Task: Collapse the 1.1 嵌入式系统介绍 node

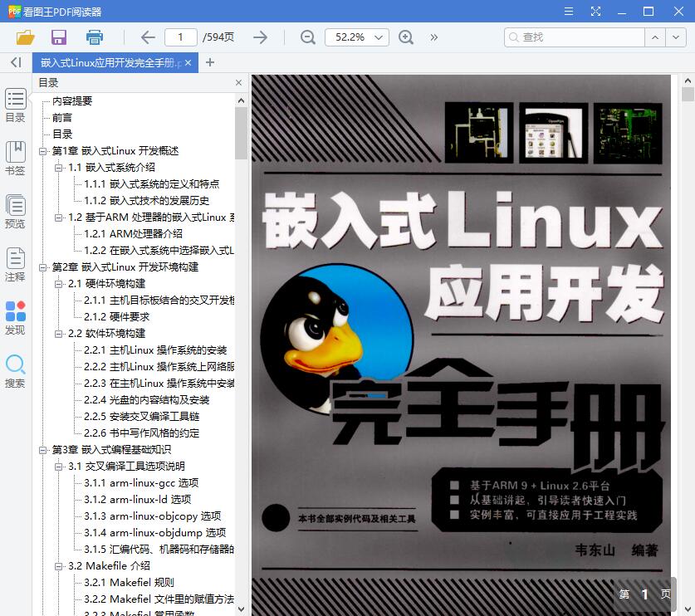Action: (58, 168)
